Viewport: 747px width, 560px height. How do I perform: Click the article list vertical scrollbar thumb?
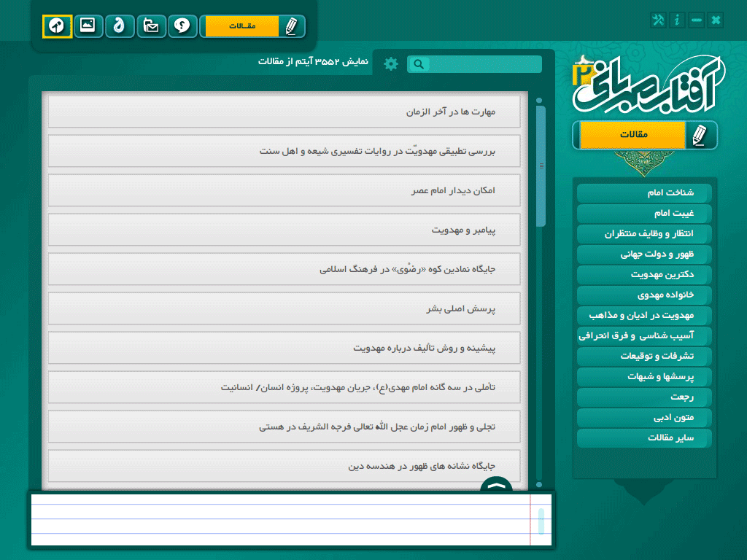[x=541, y=166]
